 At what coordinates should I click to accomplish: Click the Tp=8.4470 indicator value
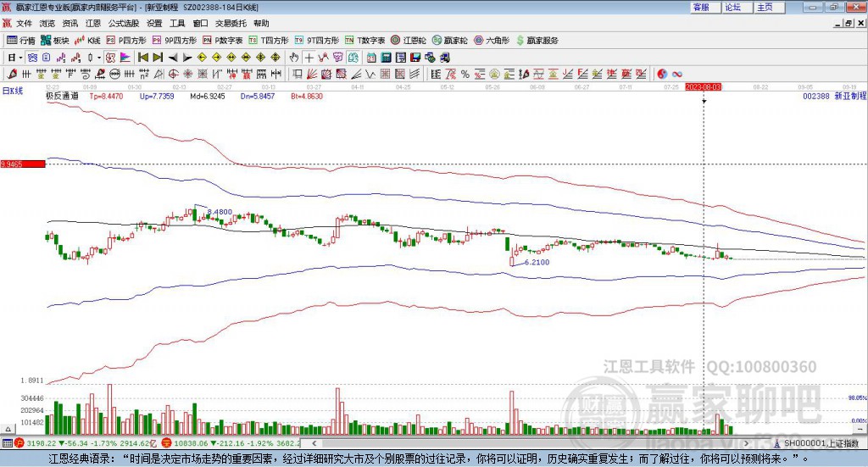(106, 97)
